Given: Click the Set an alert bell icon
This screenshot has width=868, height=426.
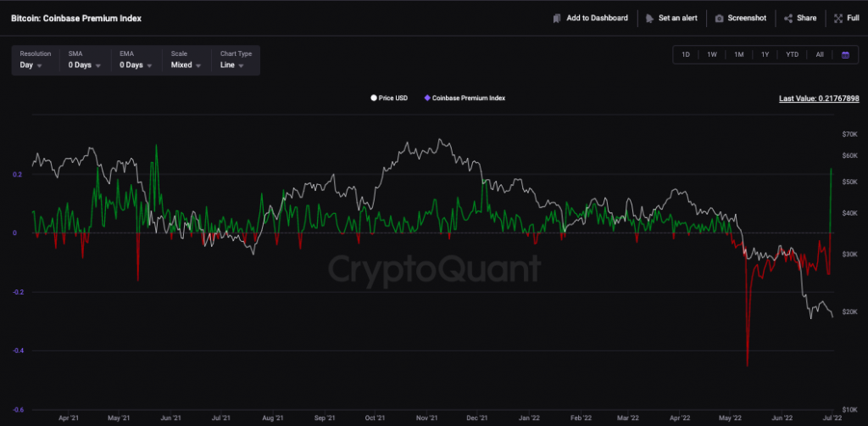Looking at the screenshot, I should tap(649, 19).
